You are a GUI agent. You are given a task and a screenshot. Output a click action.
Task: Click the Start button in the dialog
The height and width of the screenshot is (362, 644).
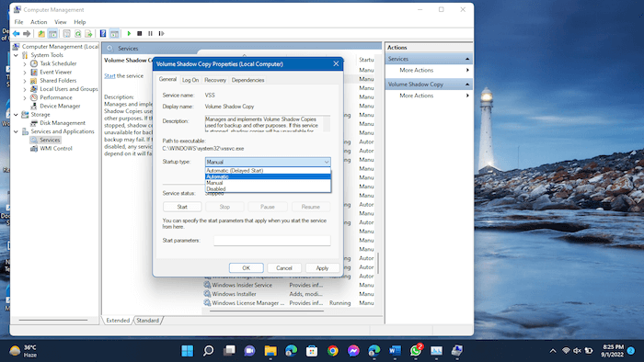tap(182, 207)
